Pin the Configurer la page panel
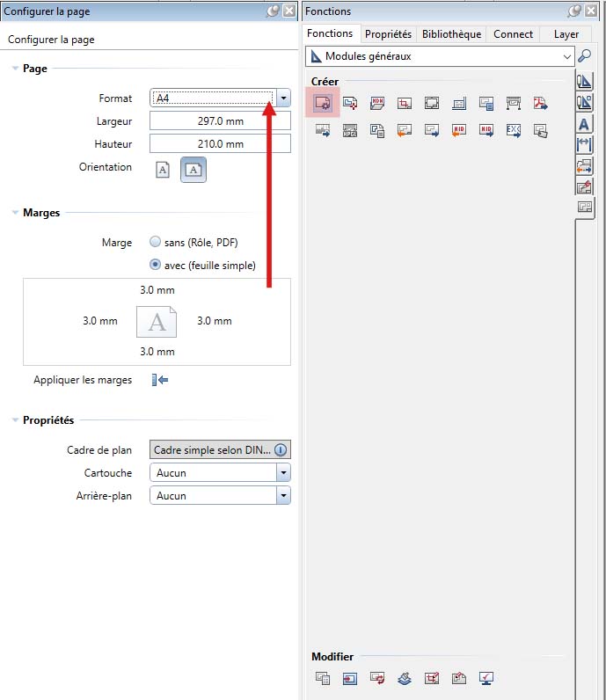This screenshot has width=606, height=700. 273,11
